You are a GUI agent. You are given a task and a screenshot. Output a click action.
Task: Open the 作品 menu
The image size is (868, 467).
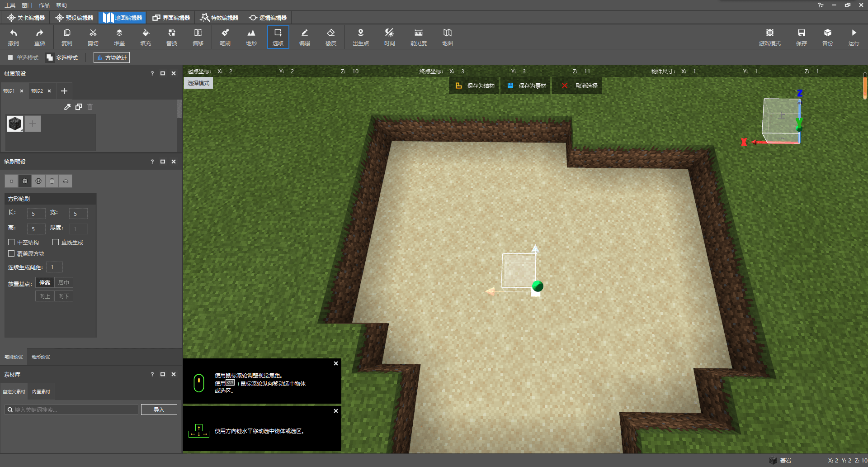coord(44,5)
